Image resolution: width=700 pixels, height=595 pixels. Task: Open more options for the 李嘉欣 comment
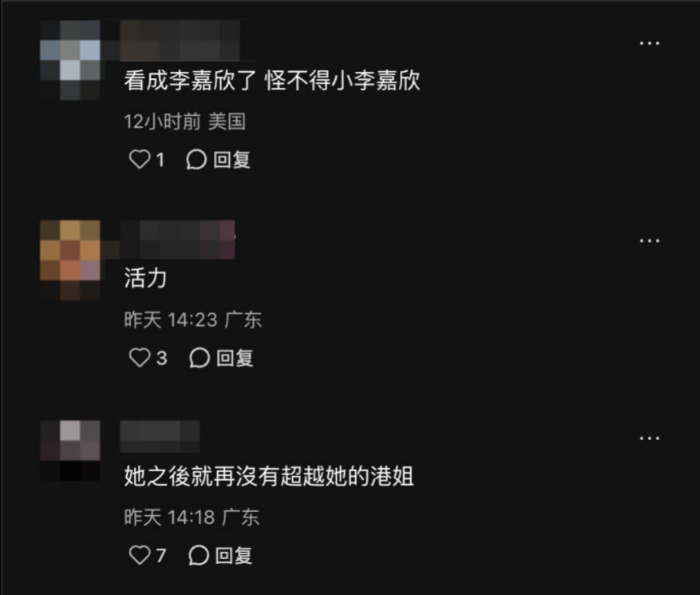point(649,43)
